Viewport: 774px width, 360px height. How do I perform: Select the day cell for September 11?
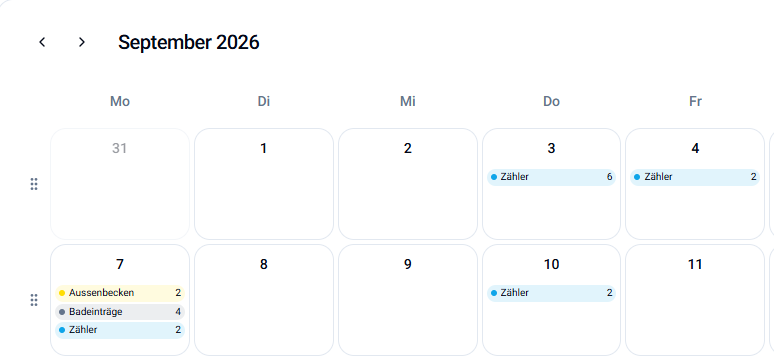tap(695, 300)
